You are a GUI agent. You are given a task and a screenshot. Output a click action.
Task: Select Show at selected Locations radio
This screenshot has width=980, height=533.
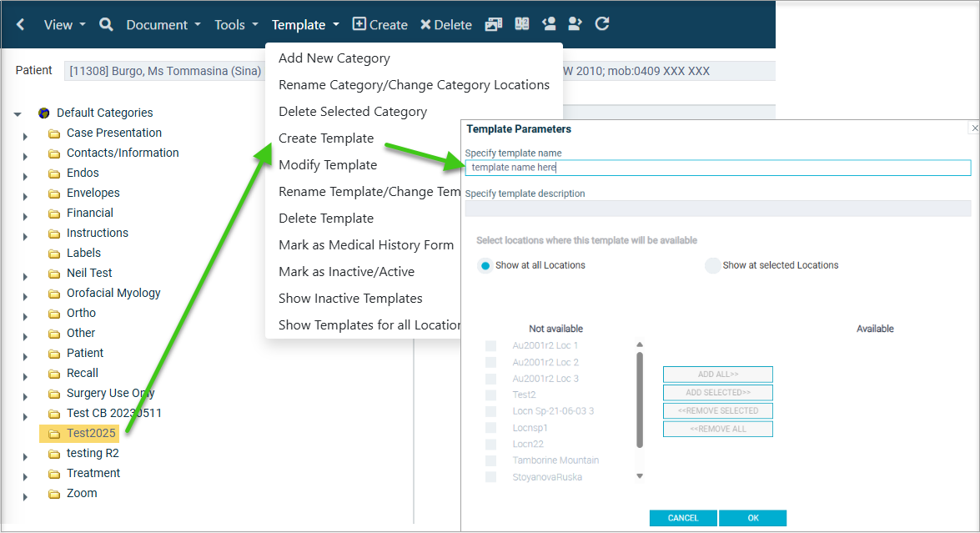point(712,265)
